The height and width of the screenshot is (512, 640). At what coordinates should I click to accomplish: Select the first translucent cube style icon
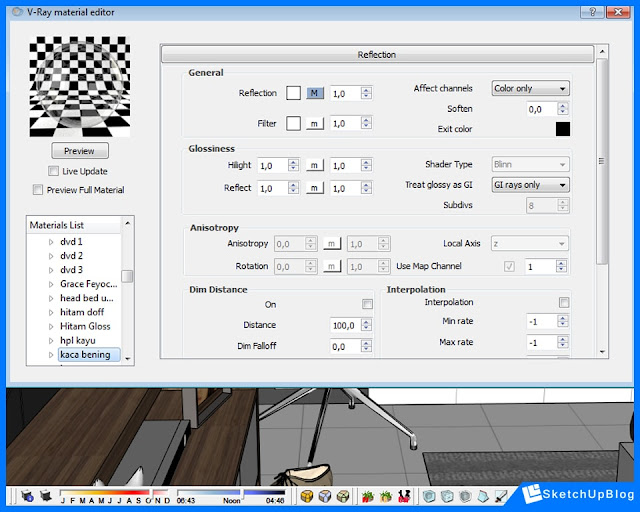429,496
